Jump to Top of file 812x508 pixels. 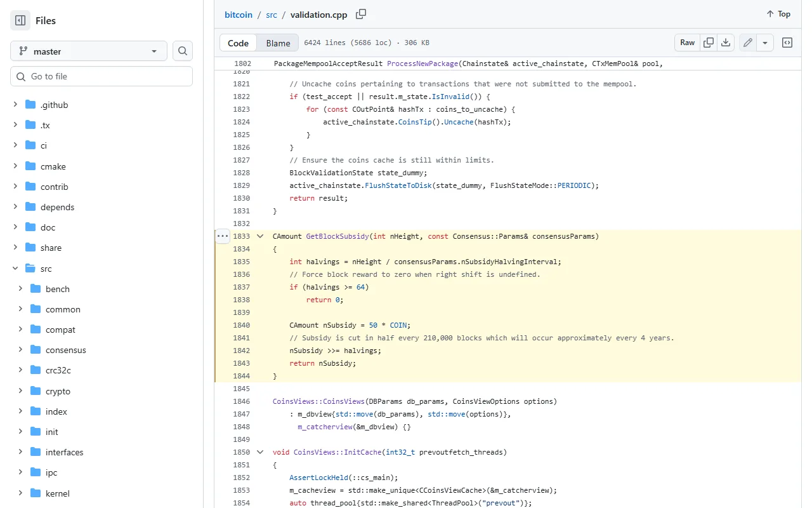(778, 14)
